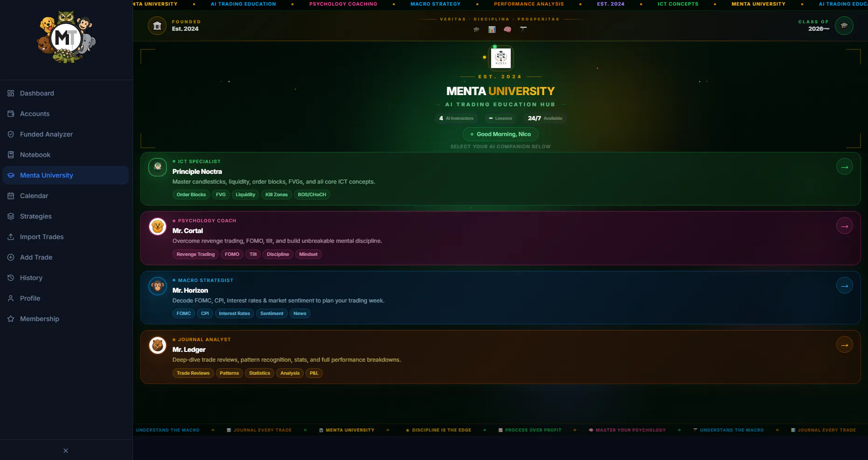Click the Tilt tag
This screenshot has height=460, width=868.
[253, 254]
